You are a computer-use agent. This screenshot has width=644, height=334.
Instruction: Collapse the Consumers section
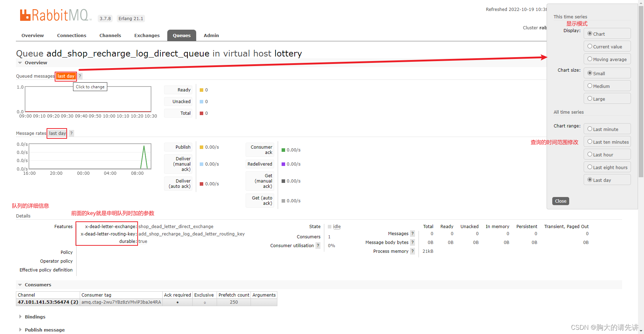(x=34, y=285)
